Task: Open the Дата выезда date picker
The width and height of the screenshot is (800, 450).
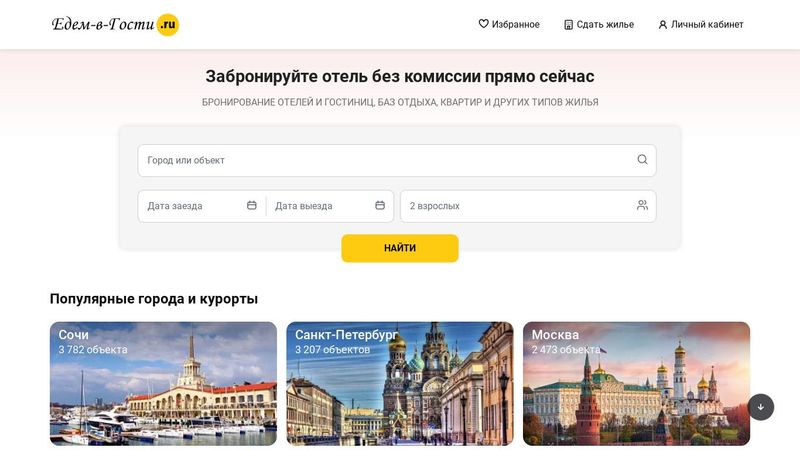Action: tap(330, 206)
